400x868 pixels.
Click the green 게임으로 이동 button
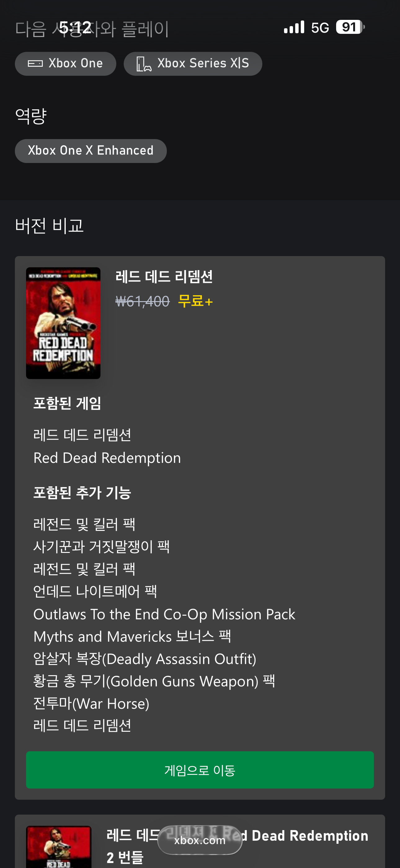point(200,770)
